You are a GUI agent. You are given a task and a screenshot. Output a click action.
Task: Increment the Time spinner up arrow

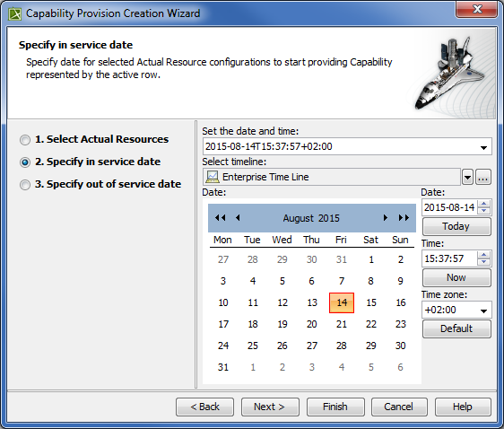point(483,255)
